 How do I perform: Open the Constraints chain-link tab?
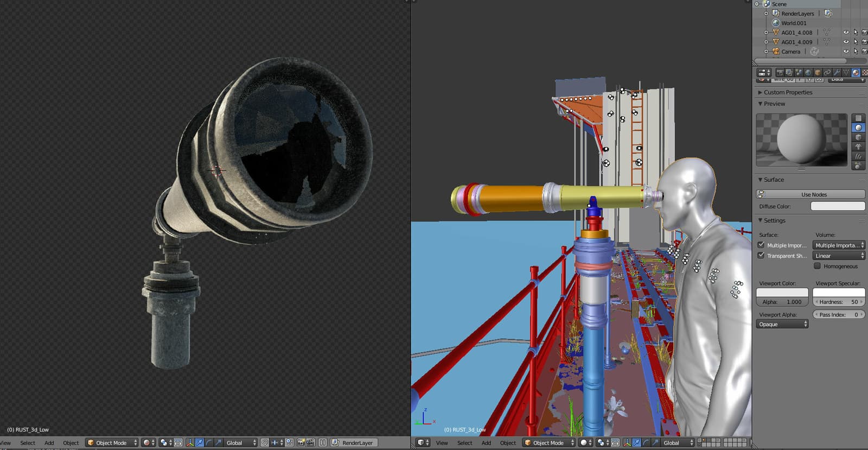[x=827, y=72]
